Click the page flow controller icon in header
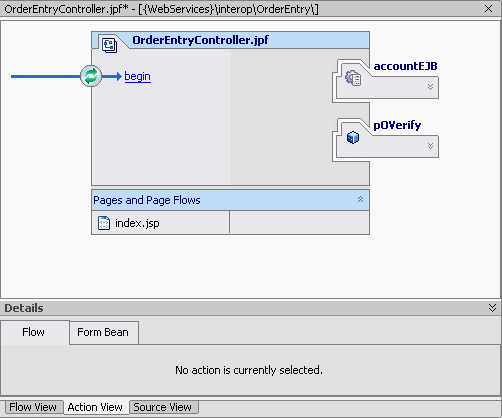Screen dimensions: 502x418 (109, 45)
